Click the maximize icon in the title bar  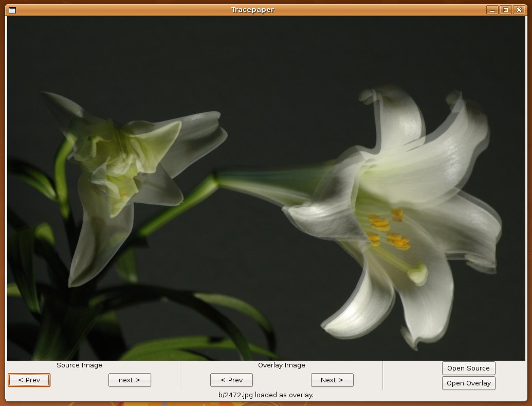[505, 9]
